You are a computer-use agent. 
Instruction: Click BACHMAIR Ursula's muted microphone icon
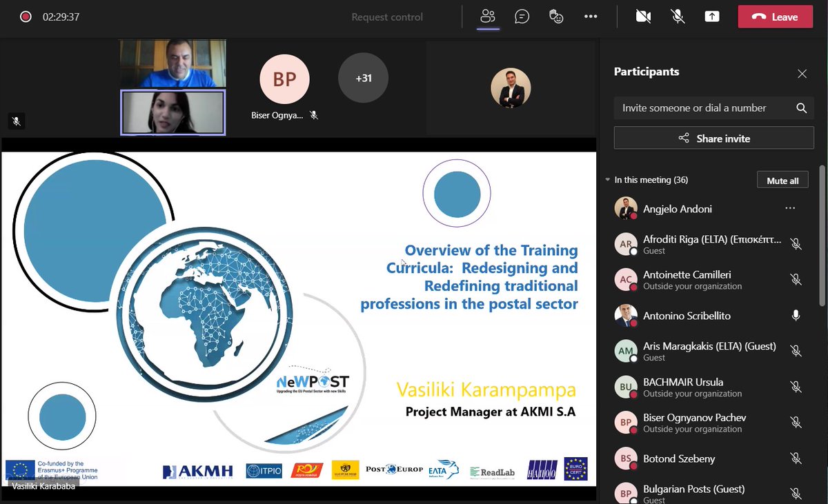796,387
